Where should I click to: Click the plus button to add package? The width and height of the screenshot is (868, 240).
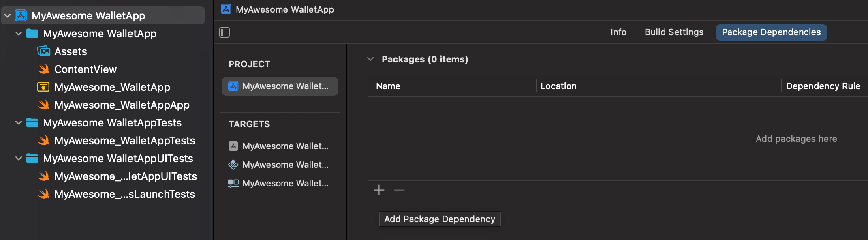pyautogui.click(x=379, y=190)
